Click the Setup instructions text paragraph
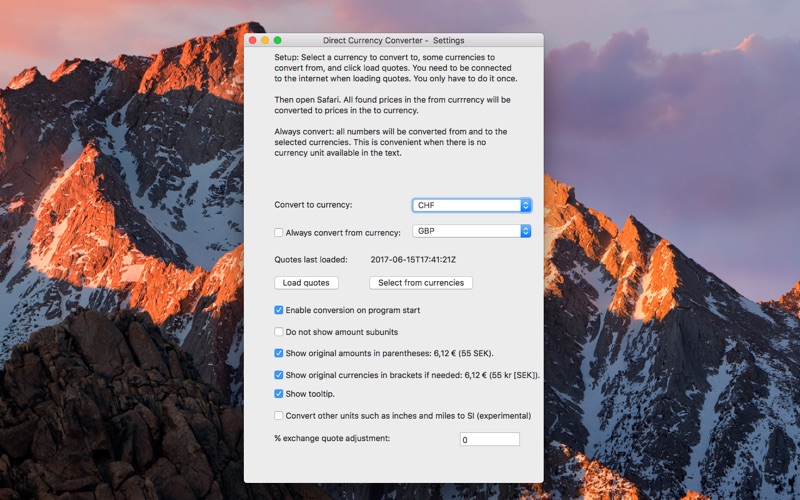This screenshot has width=800, height=500. coord(396,68)
